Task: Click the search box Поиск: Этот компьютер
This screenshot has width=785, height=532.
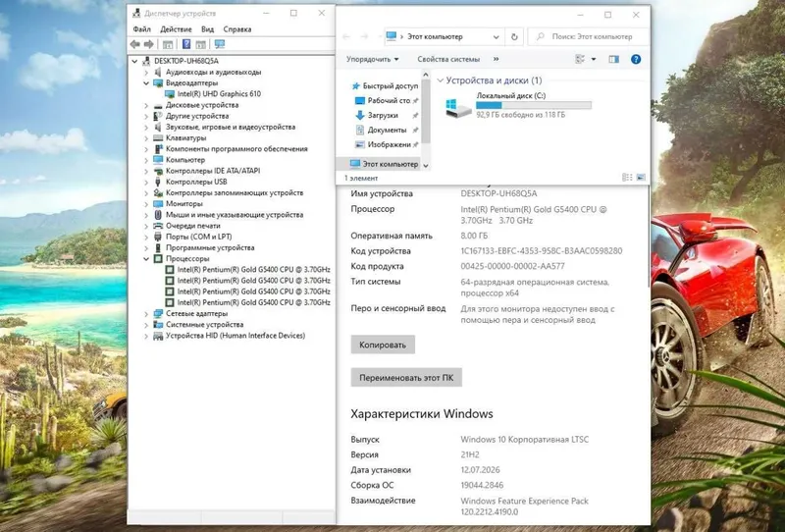Action: pos(588,36)
